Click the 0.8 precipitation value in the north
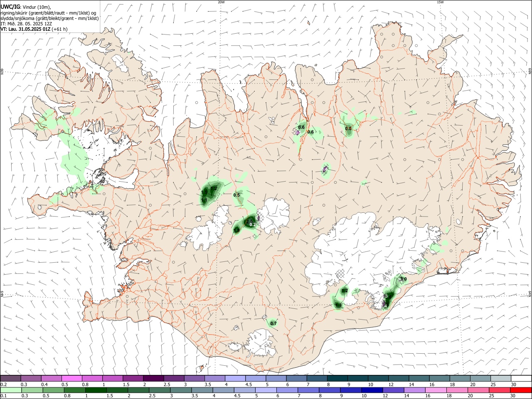This screenshot has height=399, width=532. [348, 129]
